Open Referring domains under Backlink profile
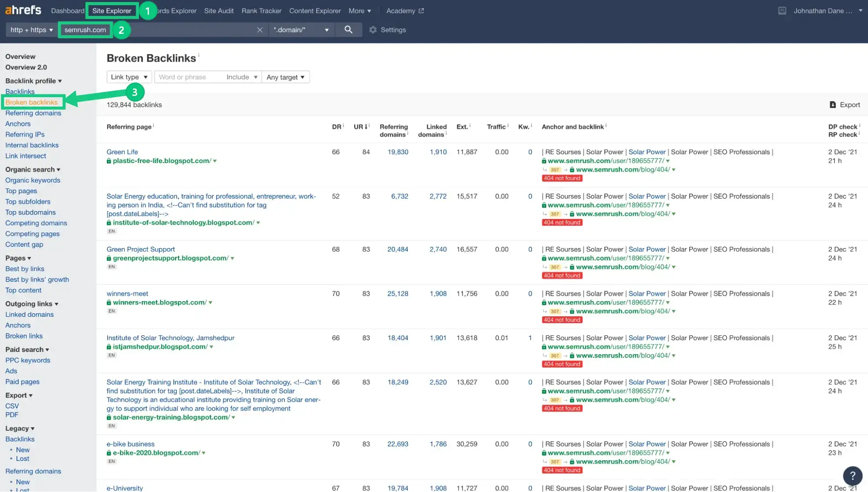 [x=33, y=113]
